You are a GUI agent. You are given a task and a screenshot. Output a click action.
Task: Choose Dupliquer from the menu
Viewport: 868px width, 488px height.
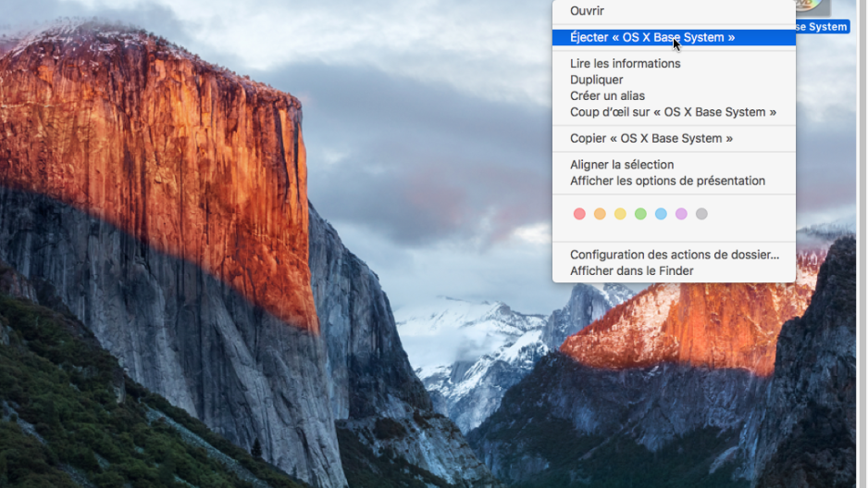(x=674, y=80)
